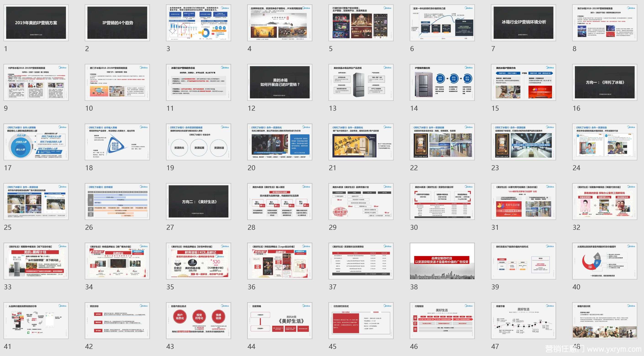Open slide 41 从品牌价值到消费场景的引导

[x=36, y=320]
